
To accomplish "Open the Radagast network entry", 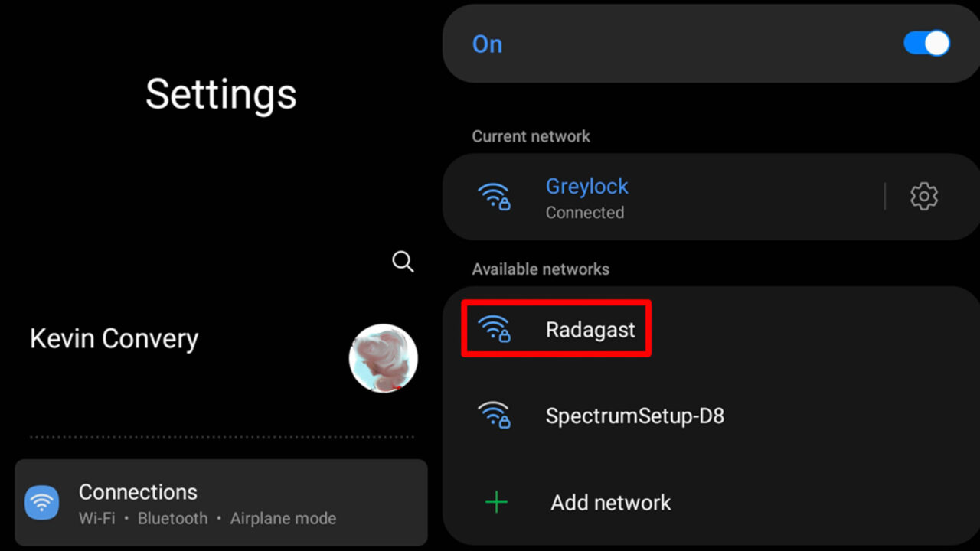I will click(x=590, y=329).
